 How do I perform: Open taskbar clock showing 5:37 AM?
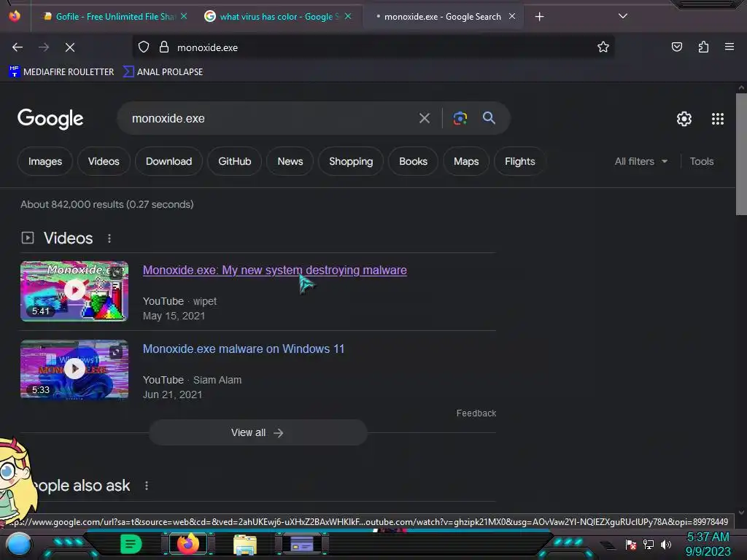tap(708, 544)
